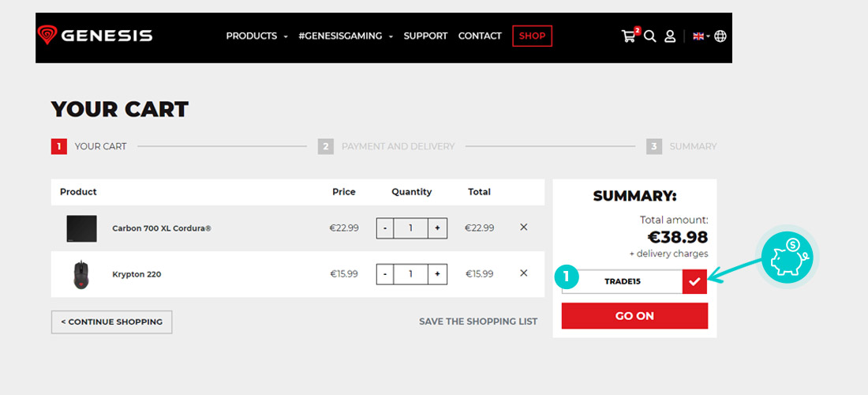Click the globe region icon
The width and height of the screenshot is (868, 395).
(720, 36)
